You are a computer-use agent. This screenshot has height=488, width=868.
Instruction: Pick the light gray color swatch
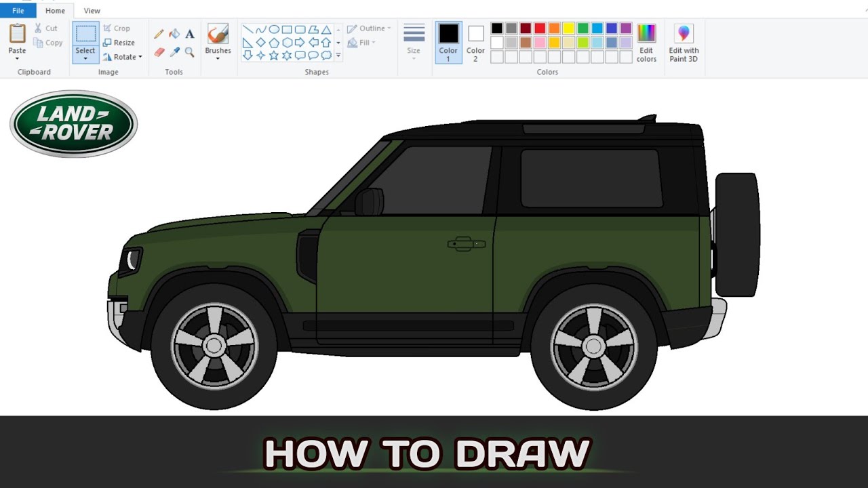click(x=511, y=43)
